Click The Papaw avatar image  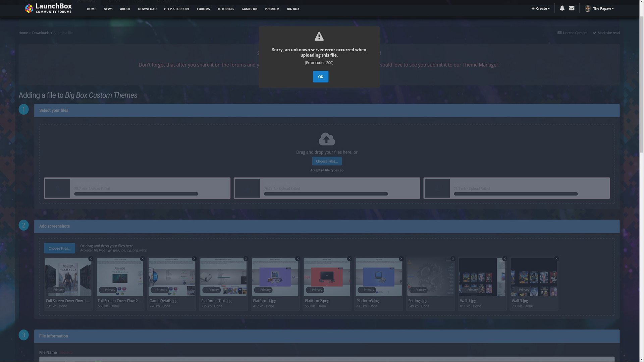[588, 8]
